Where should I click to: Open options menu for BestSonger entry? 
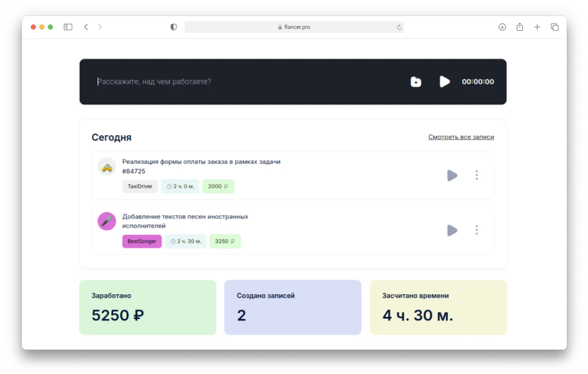tap(477, 230)
